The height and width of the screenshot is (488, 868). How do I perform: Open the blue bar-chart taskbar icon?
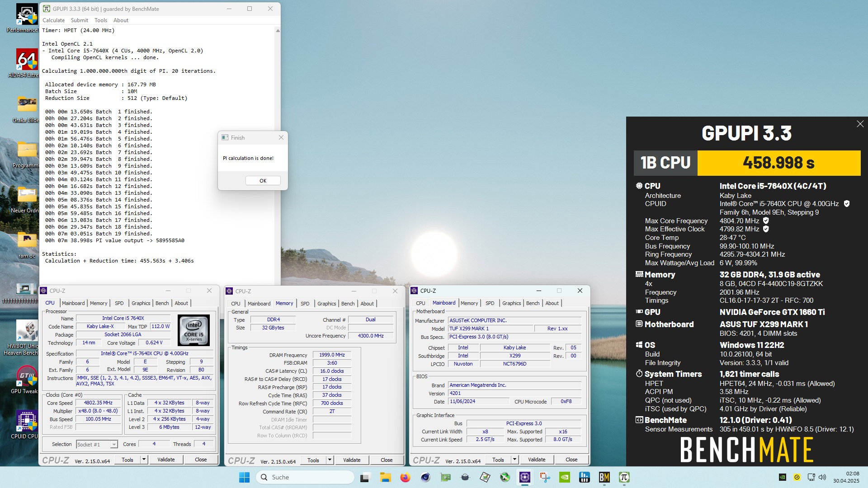point(585,477)
